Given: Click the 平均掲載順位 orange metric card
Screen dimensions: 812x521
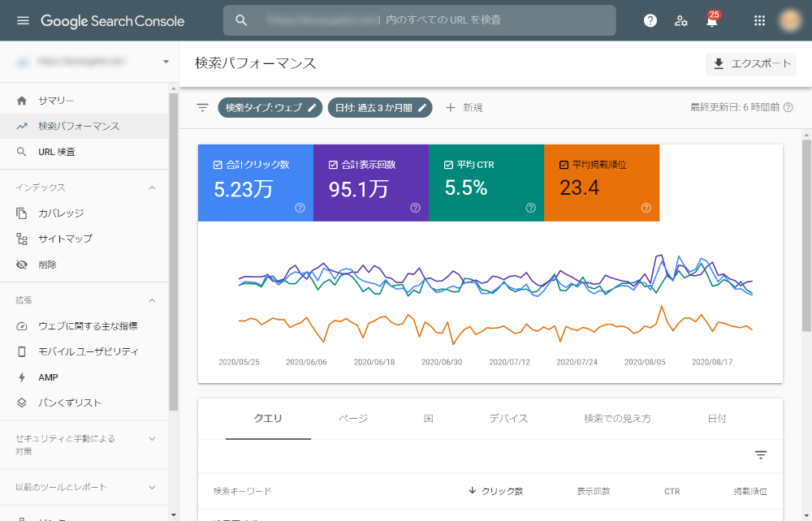Looking at the screenshot, I should [x=602, y=183].
